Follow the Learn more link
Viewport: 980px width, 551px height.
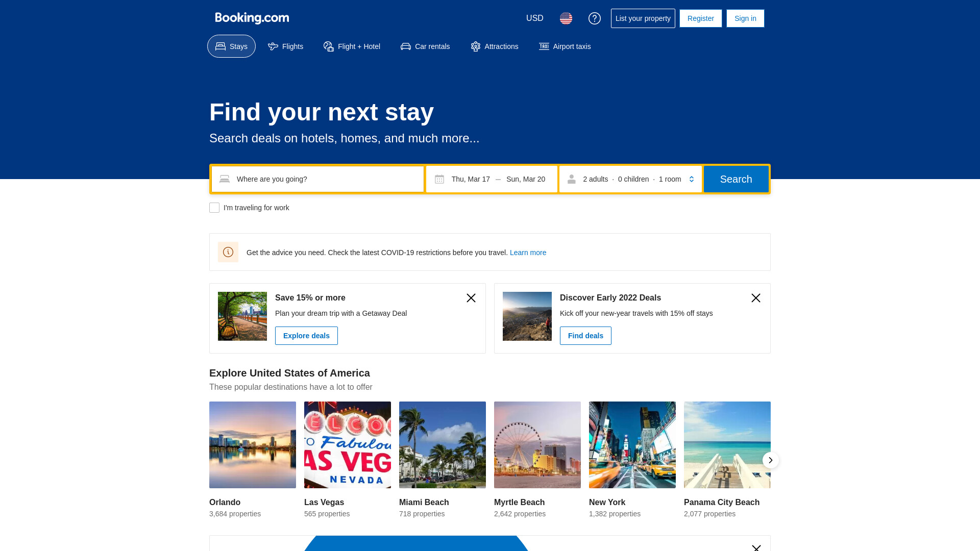pos(528,253)
